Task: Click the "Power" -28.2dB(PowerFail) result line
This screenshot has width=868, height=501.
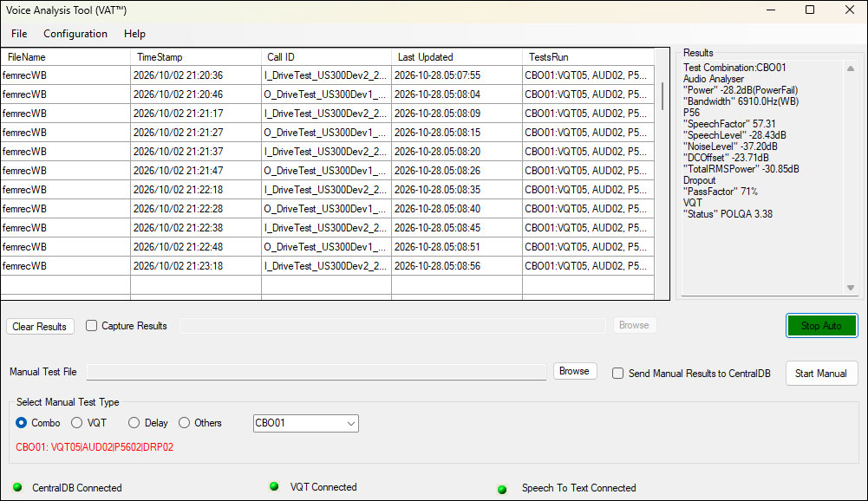Action: point(741,90)
